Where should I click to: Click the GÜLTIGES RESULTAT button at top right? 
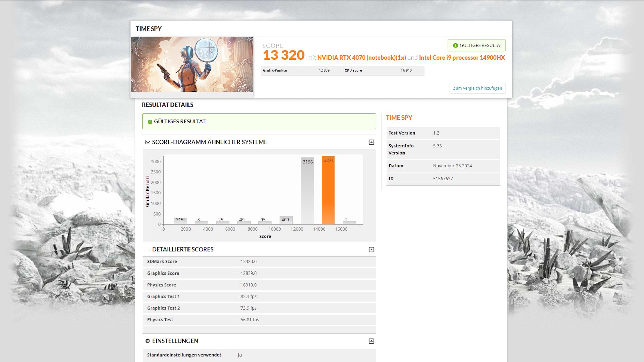[477, 45]
